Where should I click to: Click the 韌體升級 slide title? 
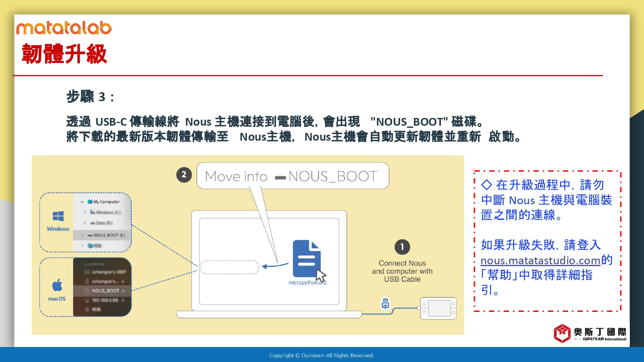tap(64, 54)
